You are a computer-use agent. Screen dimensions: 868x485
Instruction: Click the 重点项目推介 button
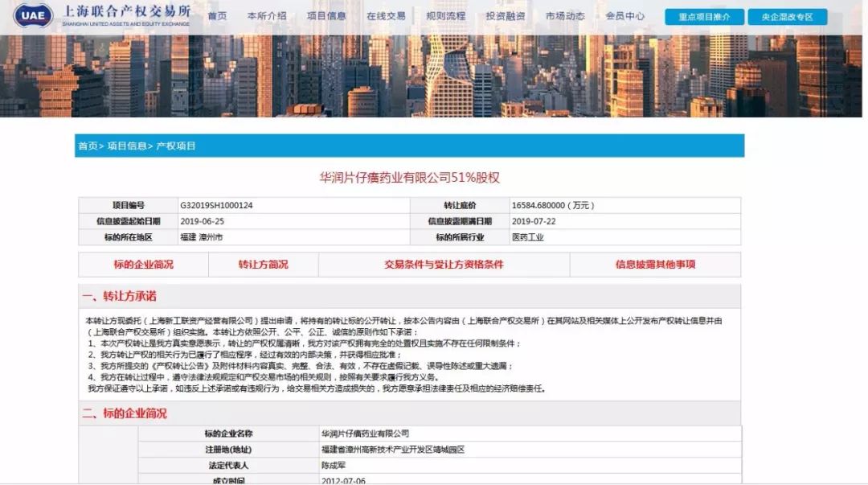[x=704, y=17]
